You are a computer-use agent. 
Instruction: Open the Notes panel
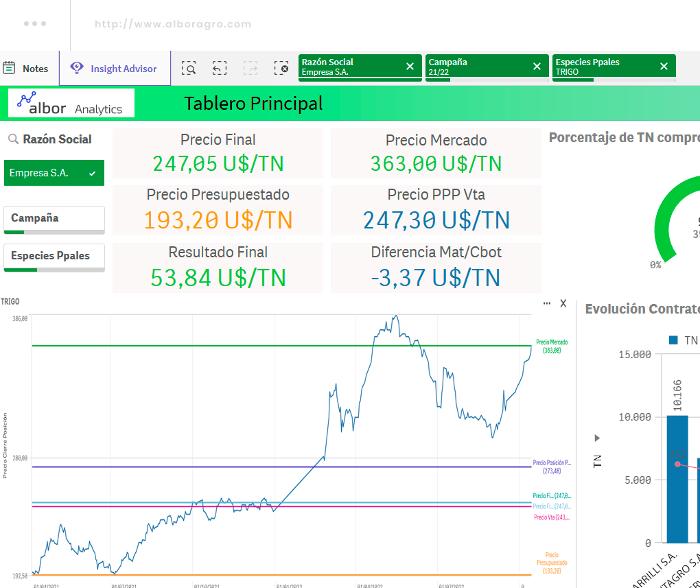coord(26,69)
